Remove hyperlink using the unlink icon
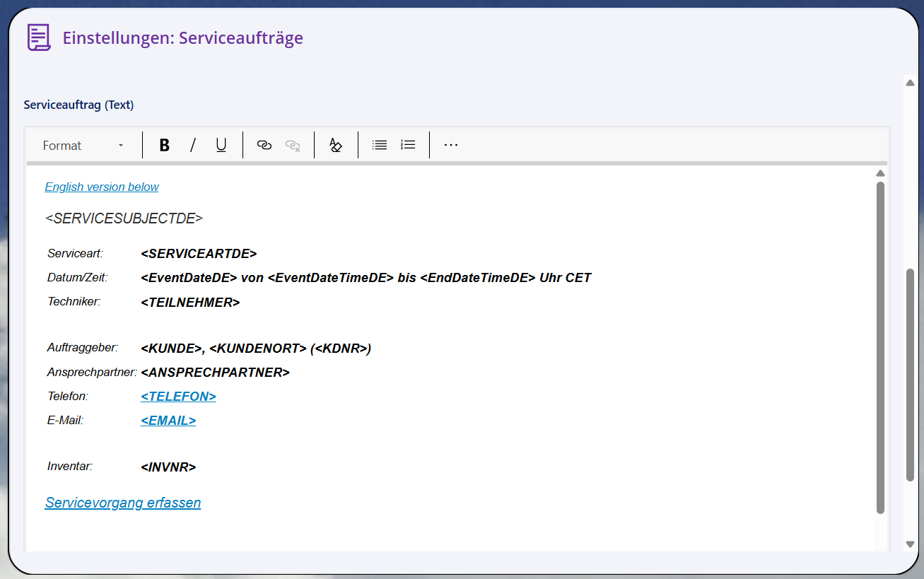 [x=293, y=146]
